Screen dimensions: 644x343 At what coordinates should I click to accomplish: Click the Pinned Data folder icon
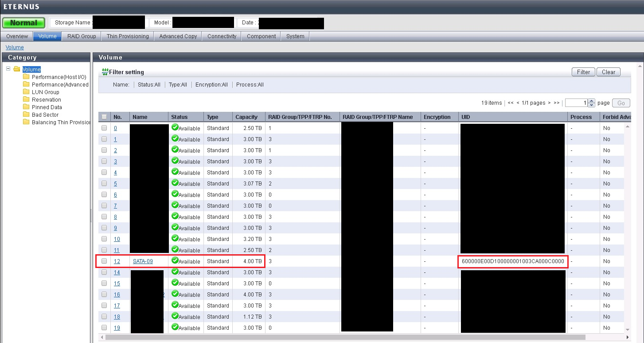26,107
